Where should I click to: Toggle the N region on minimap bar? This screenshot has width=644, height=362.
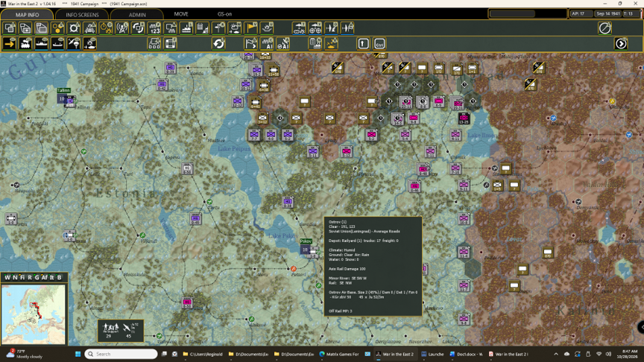(x=15, y=277)
